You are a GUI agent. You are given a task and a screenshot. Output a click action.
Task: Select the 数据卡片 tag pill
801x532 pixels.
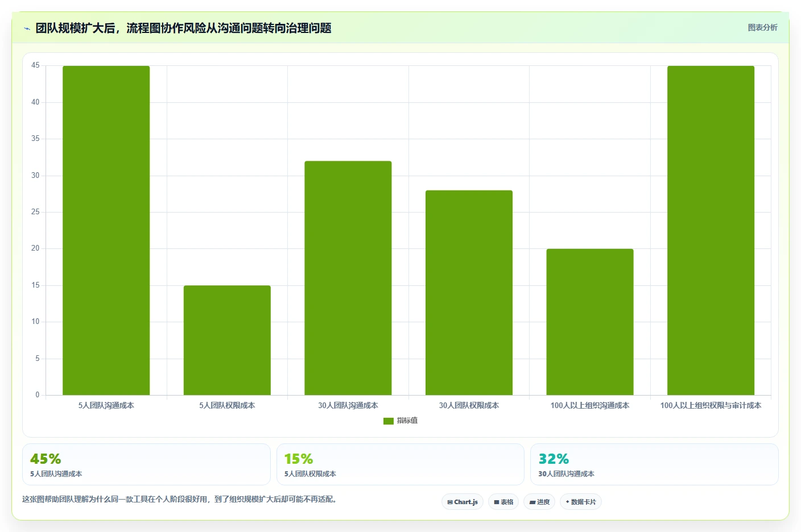pos(581,502)
